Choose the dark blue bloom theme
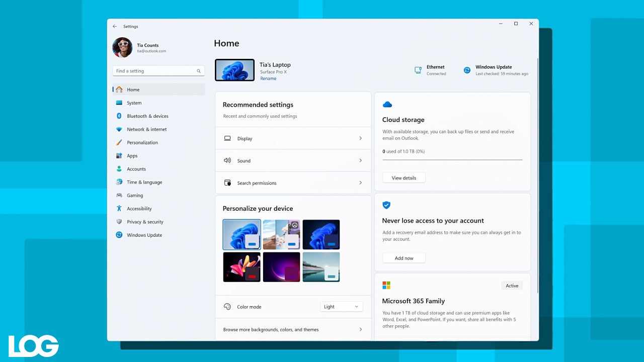Image resolution: width=644 pixels, height=362 pixels. point(321,235)
